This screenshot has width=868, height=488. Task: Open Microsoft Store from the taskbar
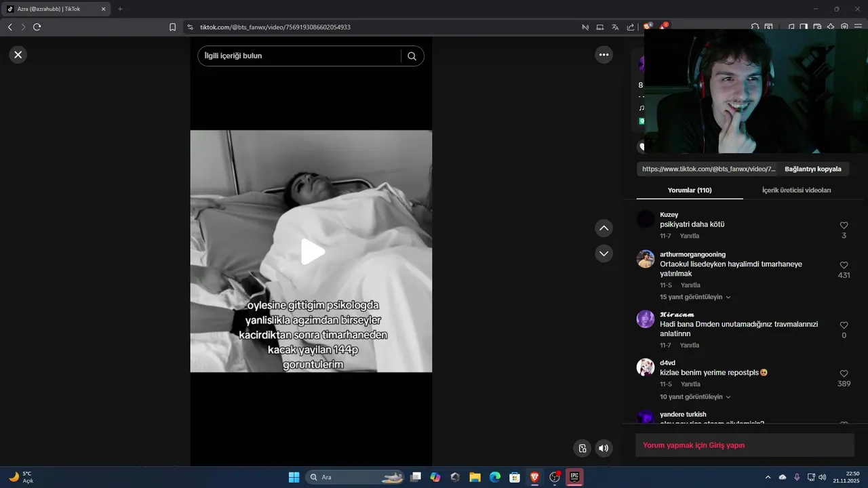(x=515, y=477)
